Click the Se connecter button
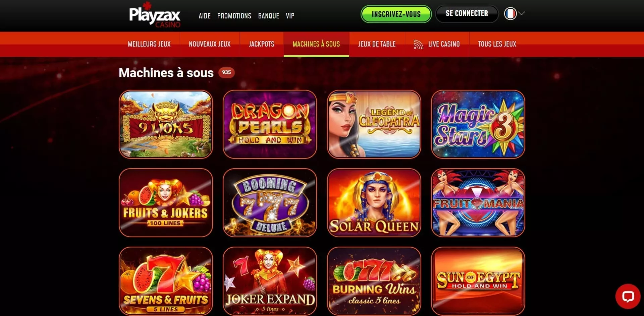This screenshot has width=644, height=316. 467,14
